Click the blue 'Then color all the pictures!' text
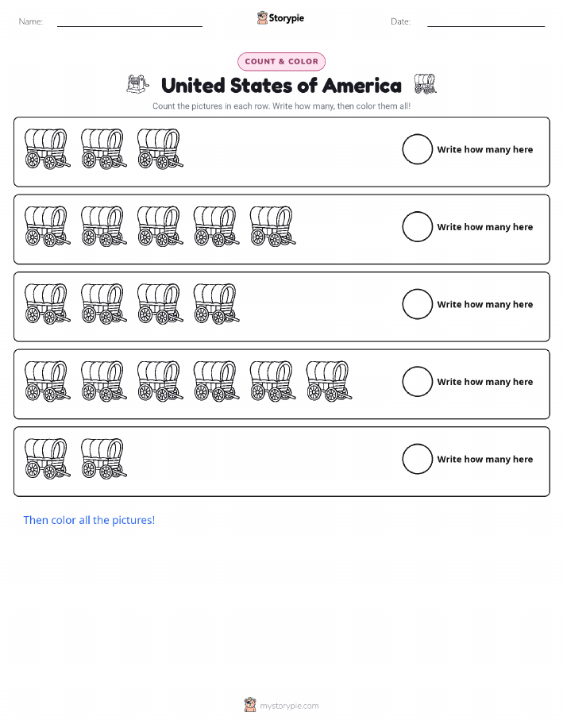This screenshot has width=563, height=728. click(89, 520)
